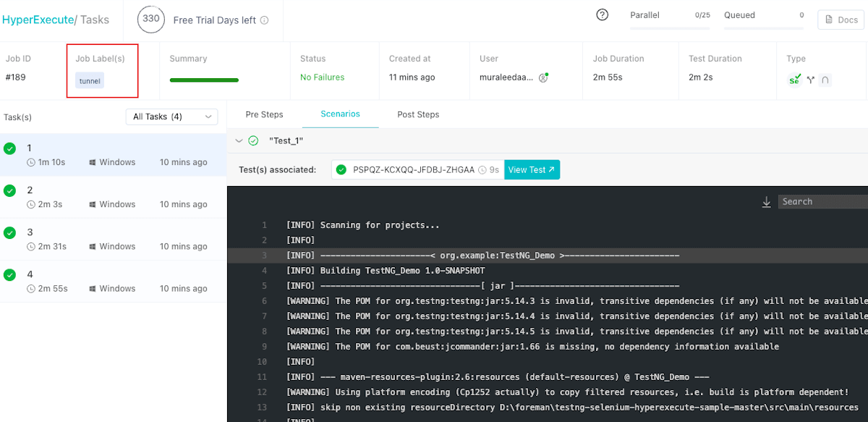Switch to the Post Steps tab

pos(418,114)
